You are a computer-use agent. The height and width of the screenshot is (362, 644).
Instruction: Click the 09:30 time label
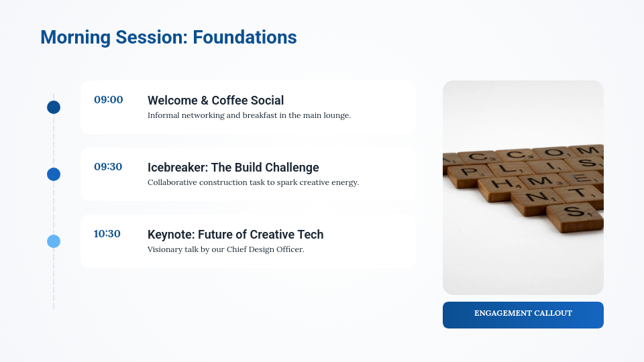[108, 167]
